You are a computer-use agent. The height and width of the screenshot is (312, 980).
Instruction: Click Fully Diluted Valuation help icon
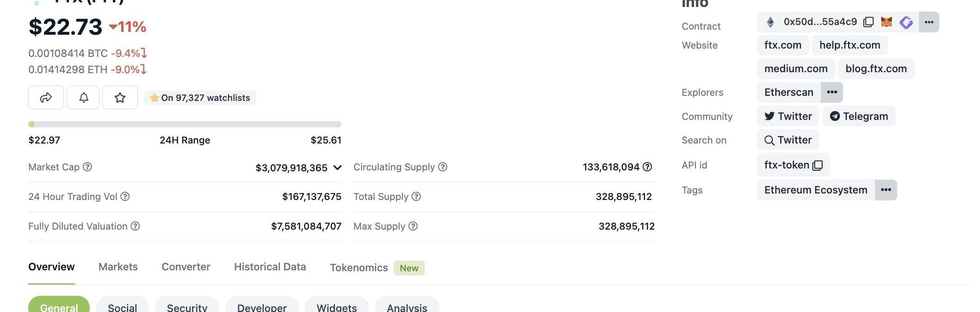[135, 226]
